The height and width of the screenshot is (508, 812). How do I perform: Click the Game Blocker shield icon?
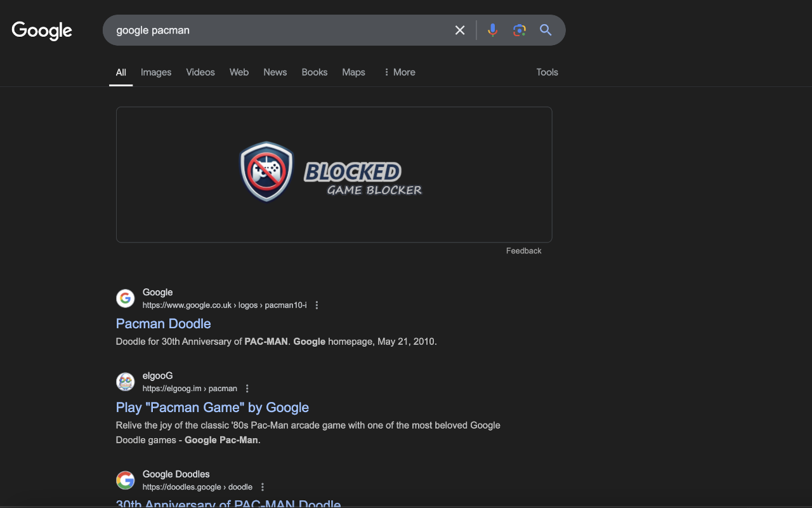(267, 171)
